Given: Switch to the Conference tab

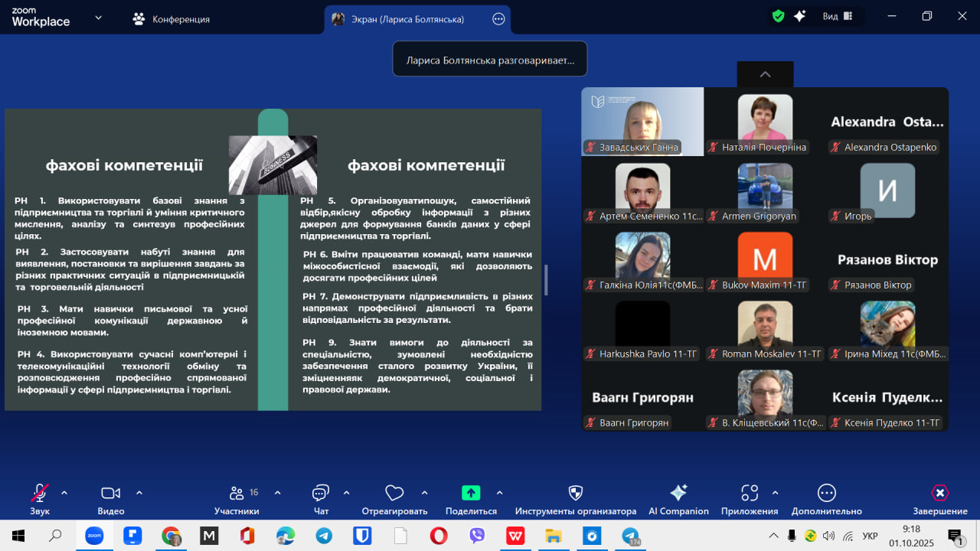Looking at the screenshot, I should click(171, 19).
